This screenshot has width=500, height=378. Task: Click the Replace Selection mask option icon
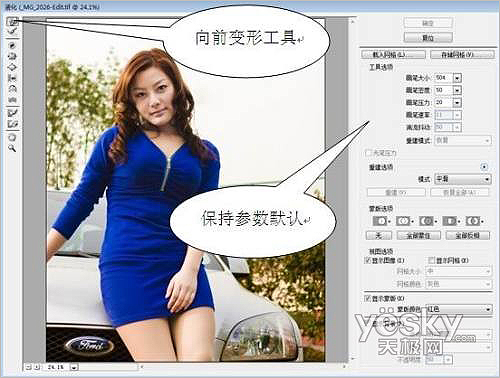381,221
